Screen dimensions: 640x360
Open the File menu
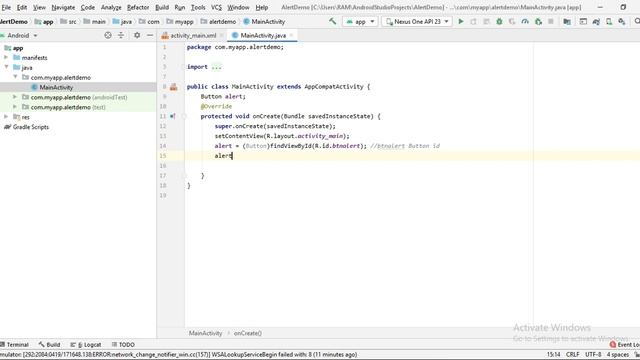click(6, 7)
